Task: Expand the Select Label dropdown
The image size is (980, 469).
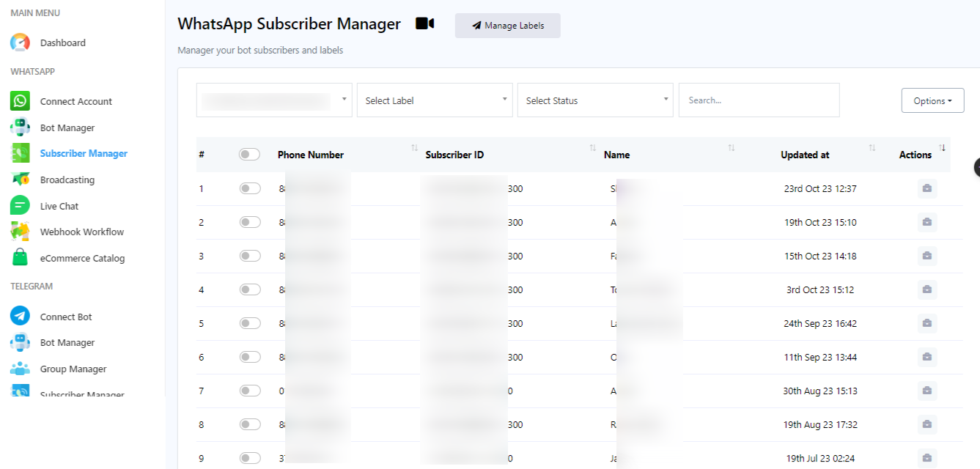Action: (435, 100)
